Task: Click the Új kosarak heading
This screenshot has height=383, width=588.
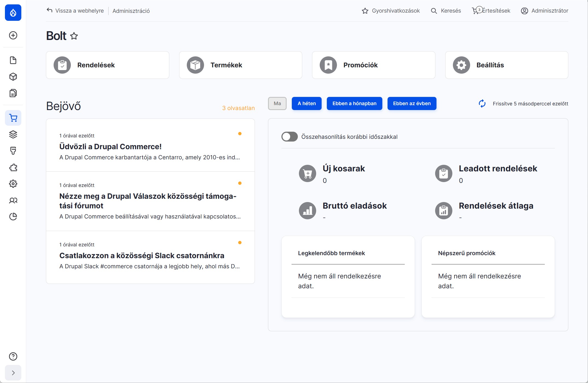Action: (x=344, y=168)
